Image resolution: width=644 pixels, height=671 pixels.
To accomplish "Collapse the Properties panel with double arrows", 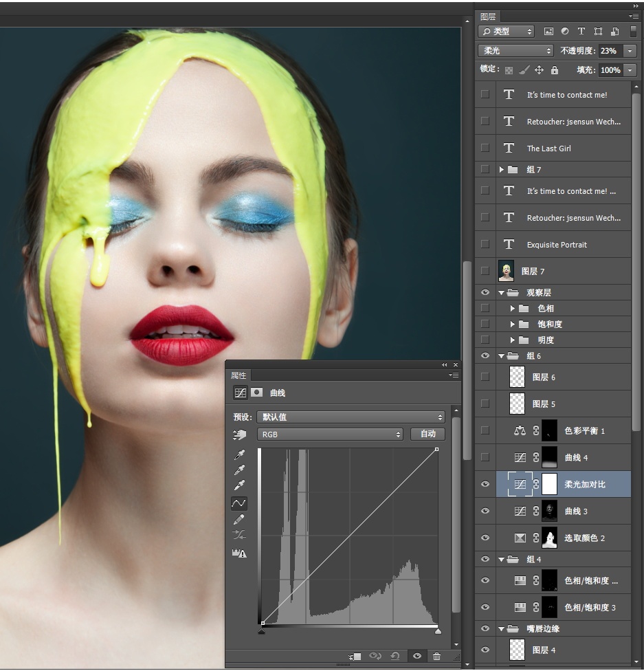I will point(445,364).
